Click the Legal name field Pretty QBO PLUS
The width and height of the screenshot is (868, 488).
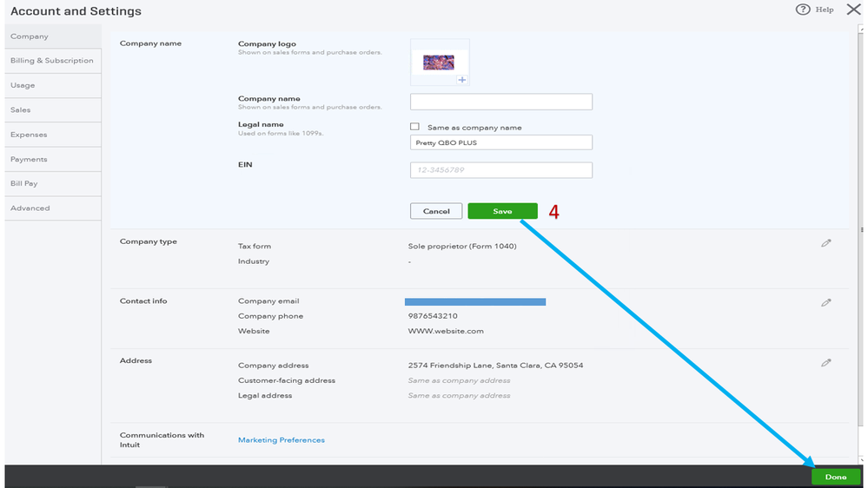[x=501, y=142]
